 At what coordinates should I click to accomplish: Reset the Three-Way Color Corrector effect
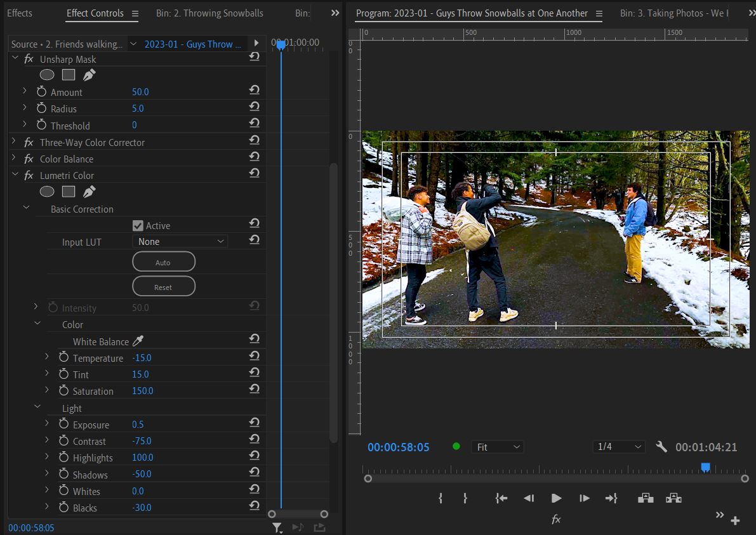click(x=254, y=140)
